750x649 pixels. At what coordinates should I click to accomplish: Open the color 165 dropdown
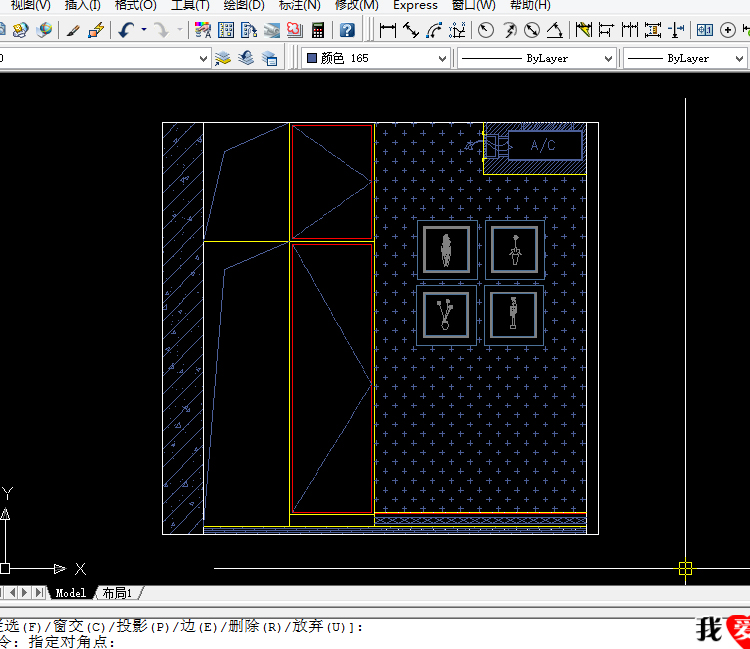click(x=442, y=58)
